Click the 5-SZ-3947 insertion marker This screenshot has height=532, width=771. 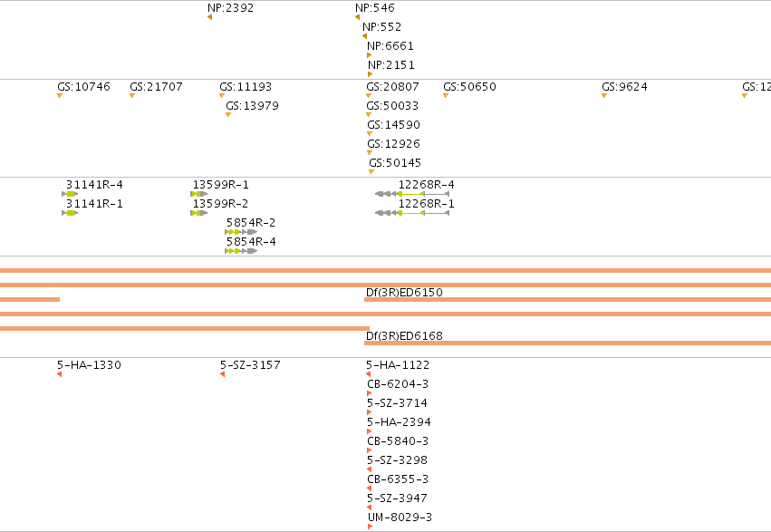(x=370, y=508)
